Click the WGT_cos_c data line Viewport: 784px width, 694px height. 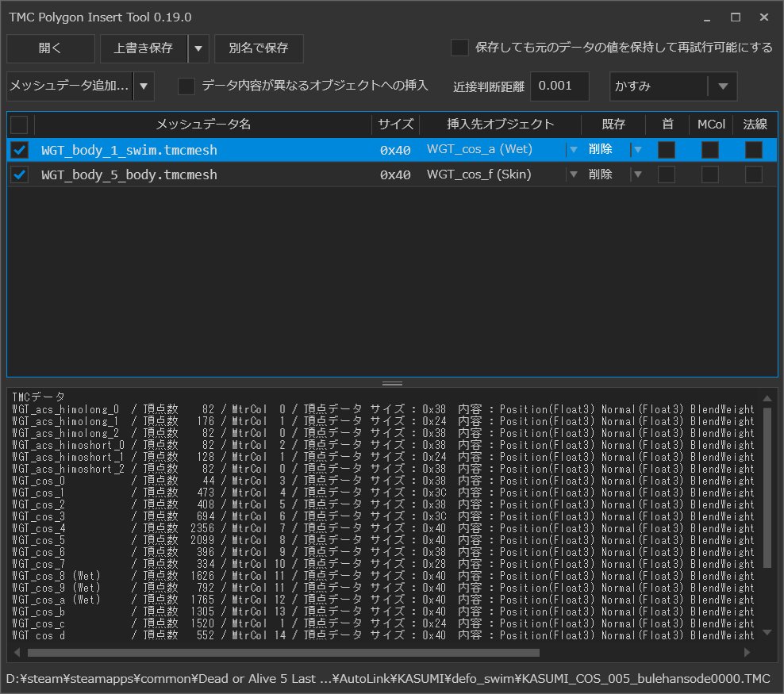pyautogui.click(x=383, y=623)
